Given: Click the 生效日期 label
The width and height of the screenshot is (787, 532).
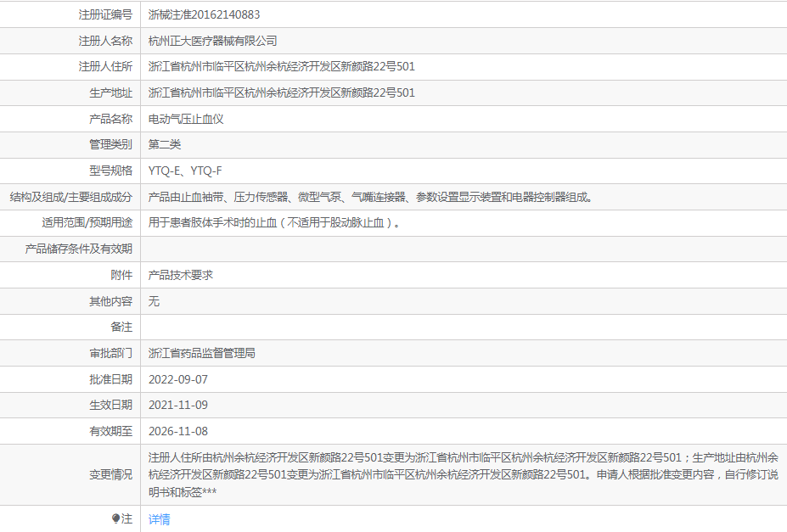Looking at the screenshot, I should [x=111, y=405].
